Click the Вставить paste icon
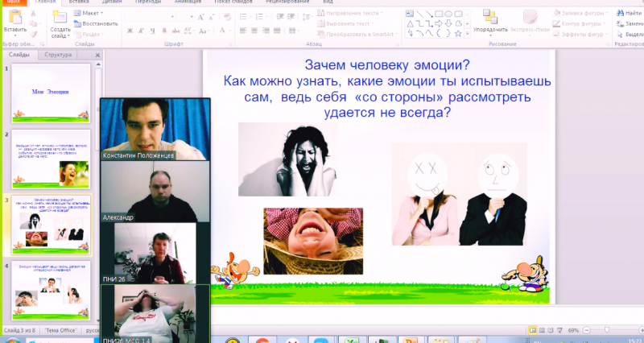Image resolution: width=644 pixels, height=343 pixels. 14,18
